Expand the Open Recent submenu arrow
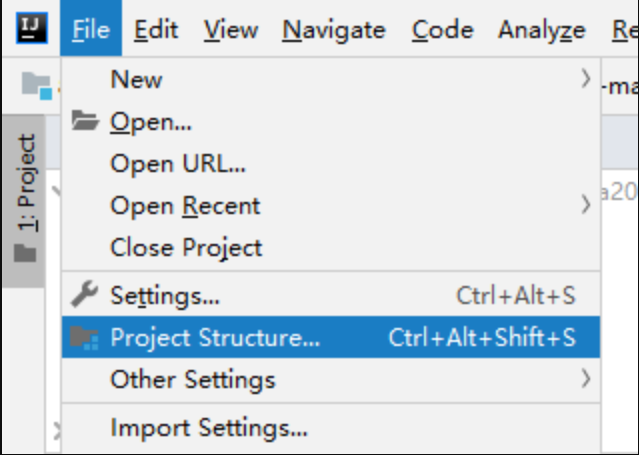 [x=586, y=206]
